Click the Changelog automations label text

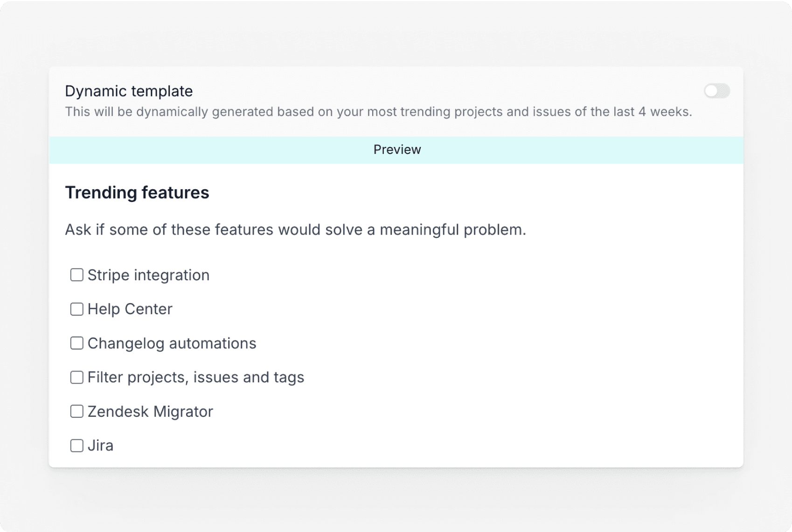point(172,343)
